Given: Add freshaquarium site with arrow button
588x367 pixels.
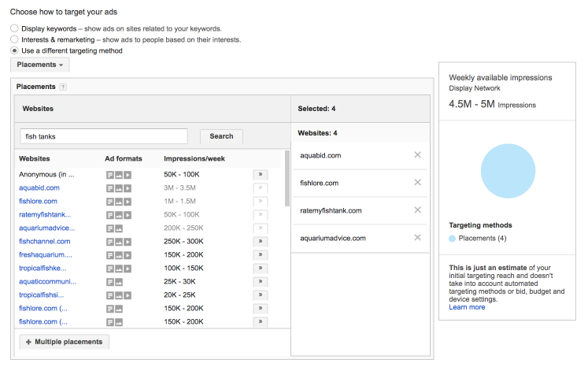Looking at the screenshot, I should (261, 255).
